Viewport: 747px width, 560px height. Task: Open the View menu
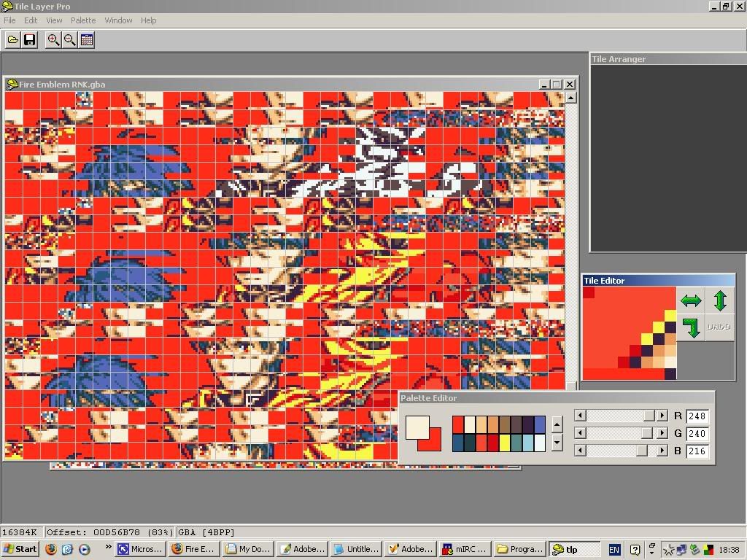tap(54, 20)
